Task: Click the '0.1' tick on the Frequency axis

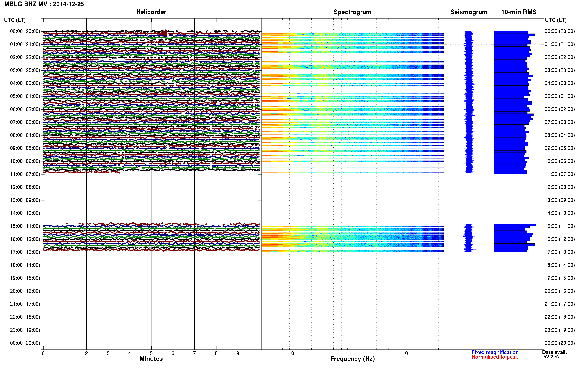Action: [295, 353]
